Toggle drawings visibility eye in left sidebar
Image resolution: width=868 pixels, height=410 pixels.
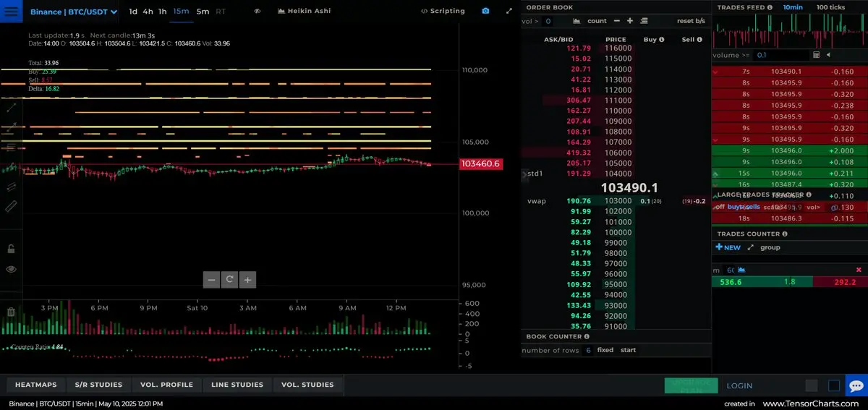click(x=11, y=269)
